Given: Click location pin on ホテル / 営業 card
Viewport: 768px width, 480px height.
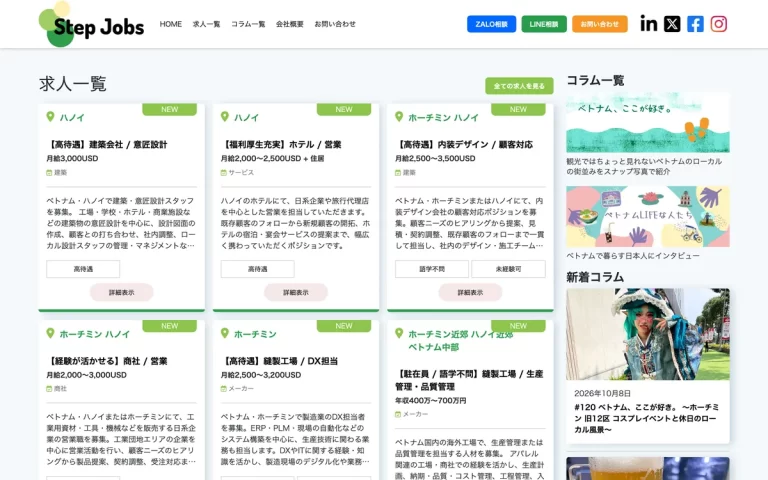Looking at the screenshot, I should [224, 117].
